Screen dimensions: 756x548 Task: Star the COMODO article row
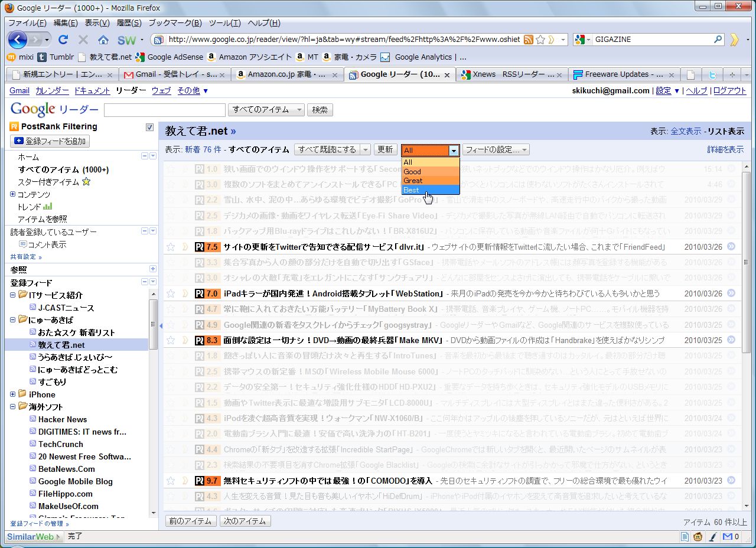pos(171,481)
